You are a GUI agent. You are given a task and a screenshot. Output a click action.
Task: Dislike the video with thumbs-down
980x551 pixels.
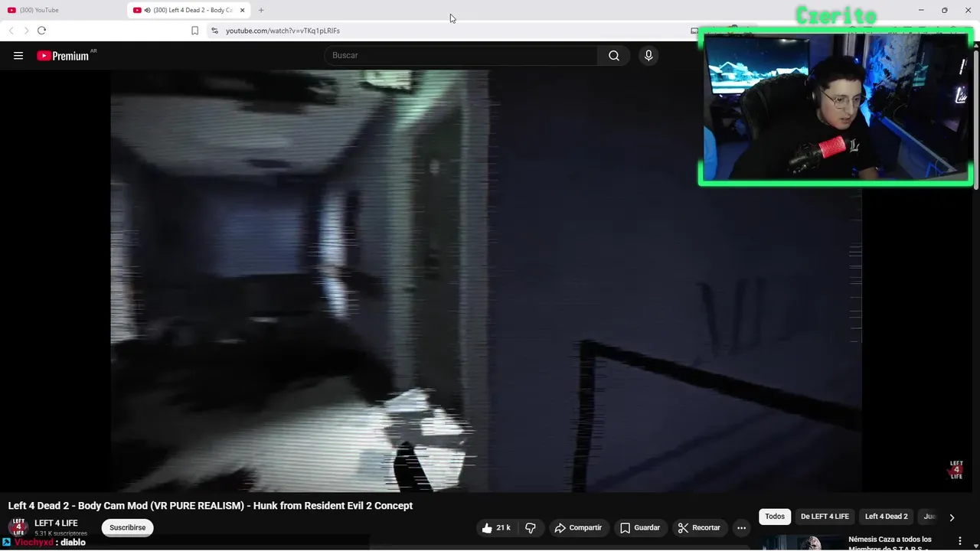tap(530, 528)
